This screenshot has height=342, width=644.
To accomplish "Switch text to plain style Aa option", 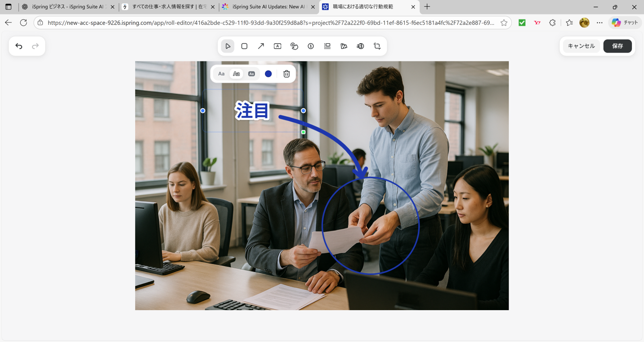I will click(x=221, y=74).
